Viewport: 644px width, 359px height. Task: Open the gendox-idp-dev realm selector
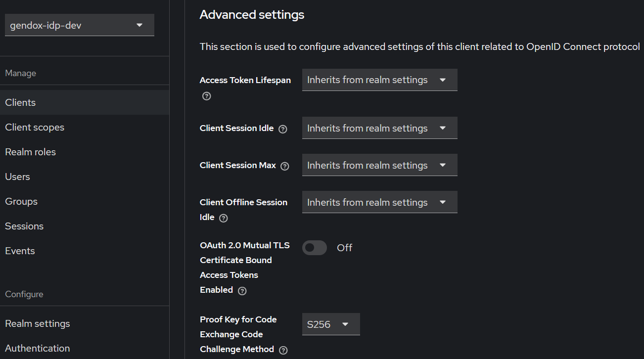click(x=79, y=24)
